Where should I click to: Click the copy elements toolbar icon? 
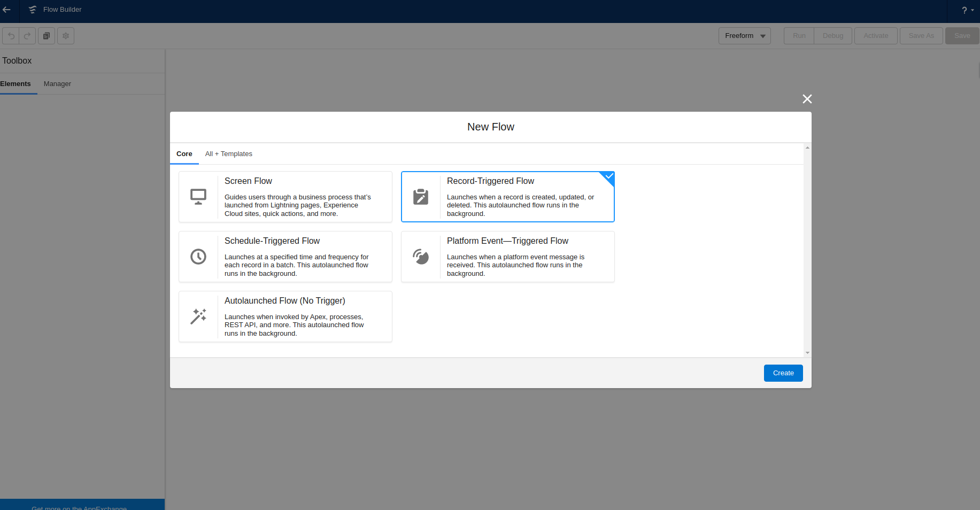[47, 36]
